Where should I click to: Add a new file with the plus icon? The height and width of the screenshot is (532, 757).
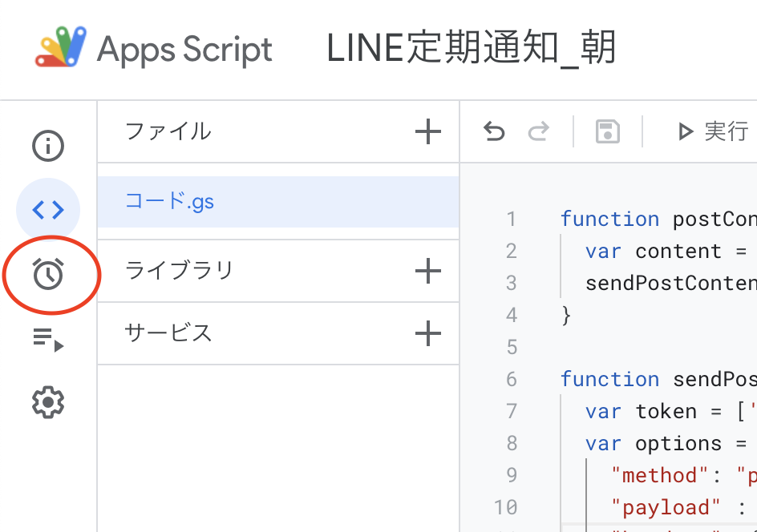coord(427,132)
